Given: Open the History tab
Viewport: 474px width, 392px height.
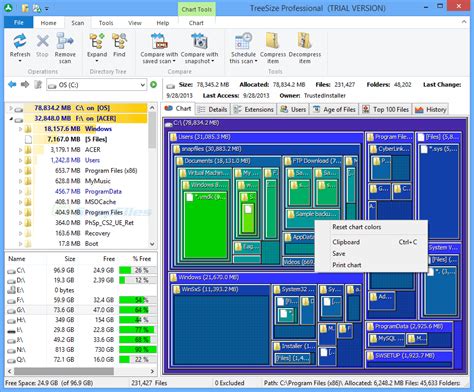Looking at the screenshot, I should [430, 109].
